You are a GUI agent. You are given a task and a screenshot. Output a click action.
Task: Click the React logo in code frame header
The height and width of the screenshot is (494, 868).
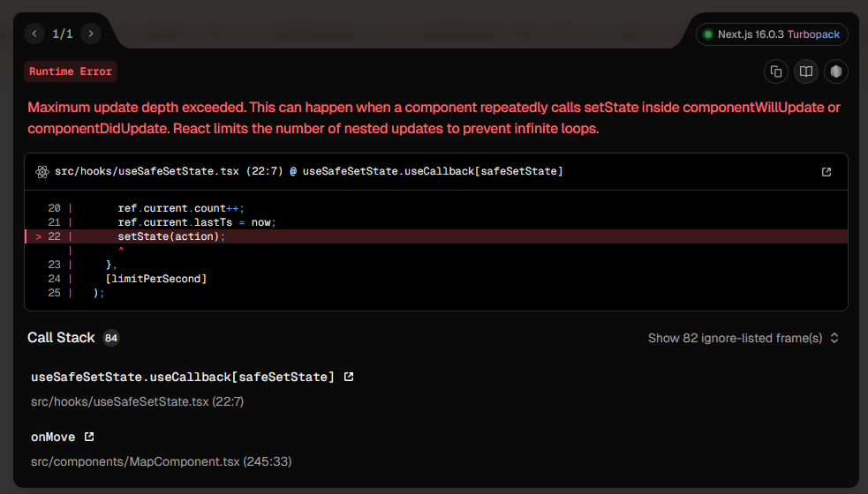42,171
